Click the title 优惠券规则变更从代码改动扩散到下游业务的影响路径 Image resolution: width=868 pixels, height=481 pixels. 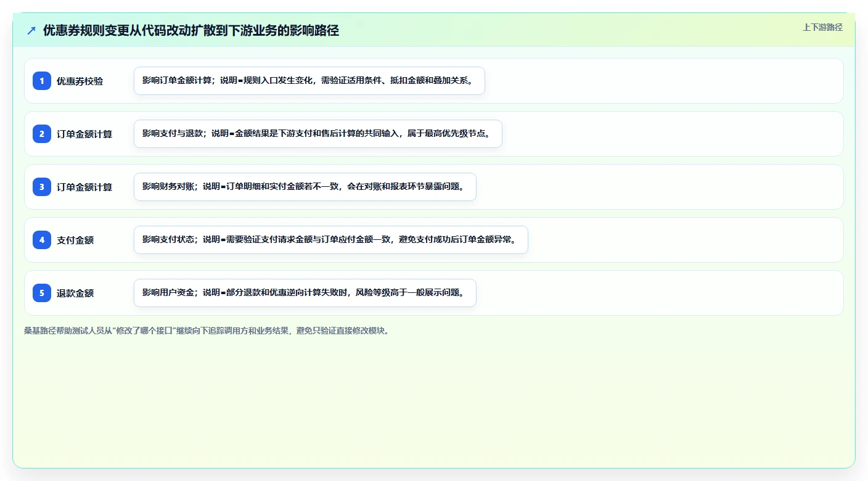tap(191, 30)
